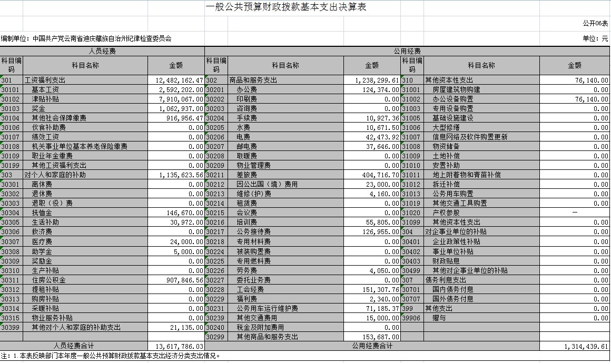Select the 公务用车运行维护费 cell
611x364 pixels.
285,308
